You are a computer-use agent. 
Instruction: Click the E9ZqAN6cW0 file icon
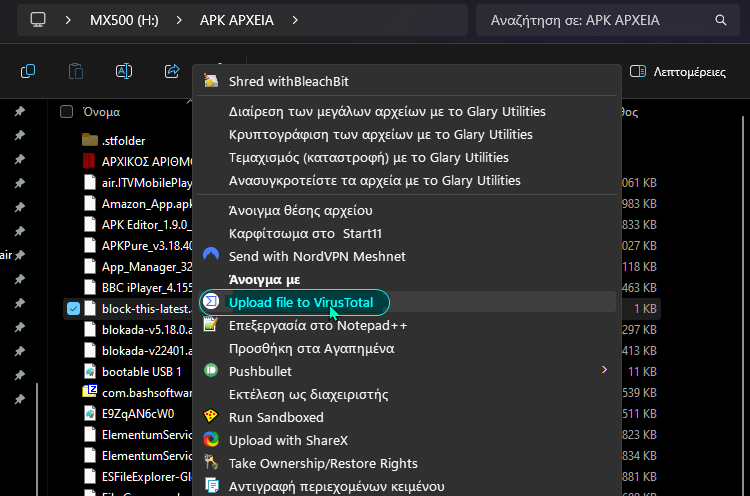(x=90, y=413)
